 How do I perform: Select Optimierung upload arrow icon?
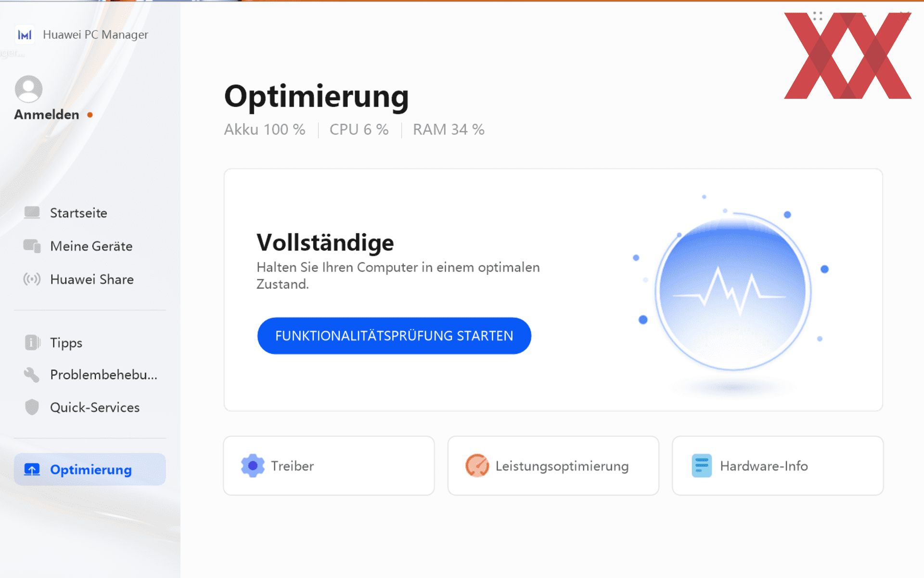tap(31, 470)
